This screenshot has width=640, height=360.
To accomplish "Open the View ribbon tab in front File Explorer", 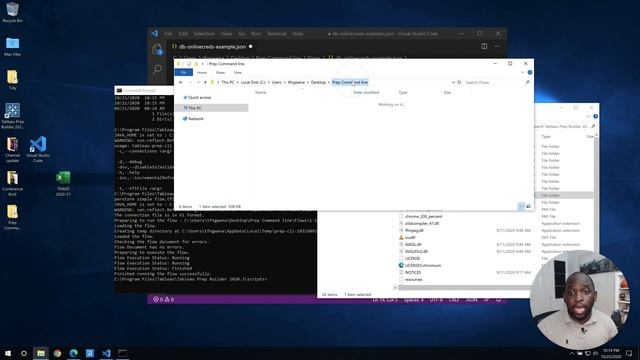I will point(238,73).
